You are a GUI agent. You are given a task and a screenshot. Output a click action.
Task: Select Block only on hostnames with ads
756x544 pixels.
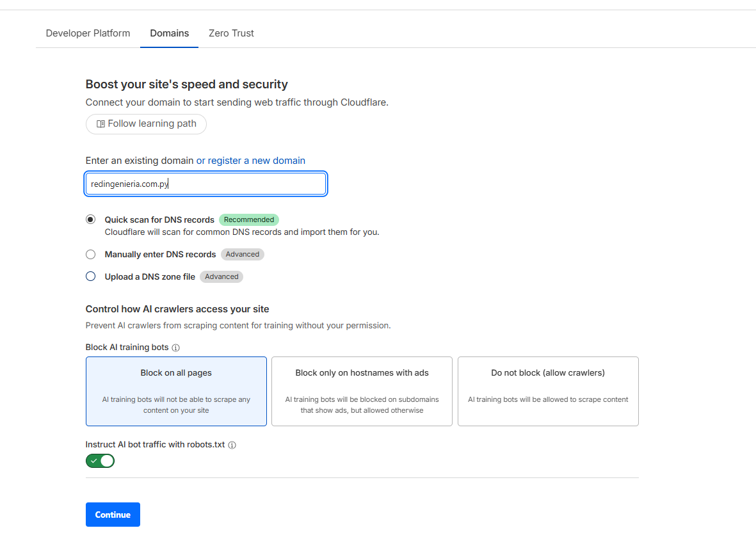click(x=362, y=391)
